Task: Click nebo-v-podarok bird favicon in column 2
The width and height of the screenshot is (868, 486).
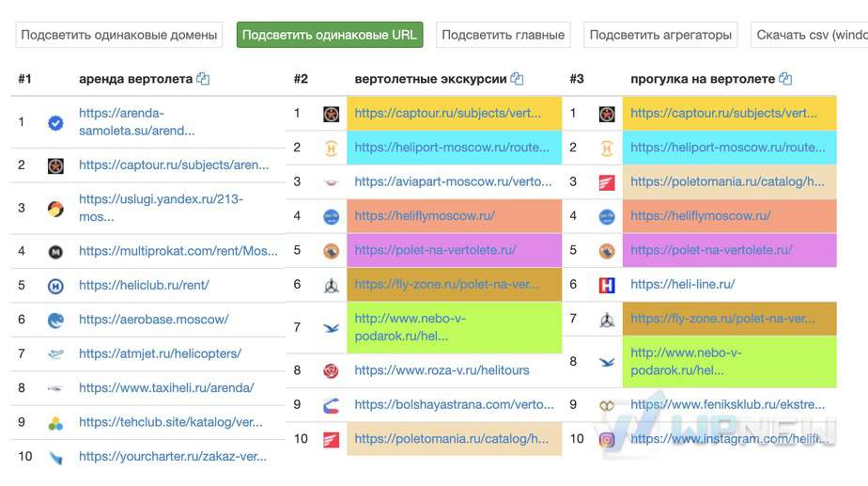Action: (331, 328)
